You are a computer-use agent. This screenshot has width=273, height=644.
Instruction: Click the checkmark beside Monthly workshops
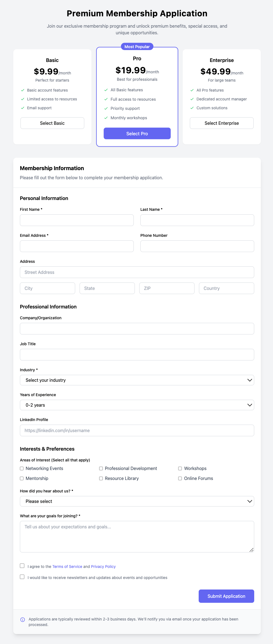click(106, 118)
